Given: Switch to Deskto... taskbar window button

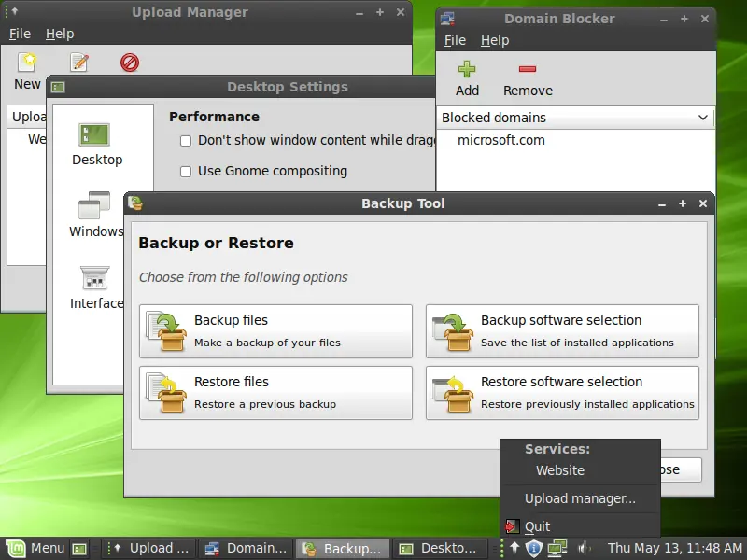Looking at the screenshot, I should [440, 549].
